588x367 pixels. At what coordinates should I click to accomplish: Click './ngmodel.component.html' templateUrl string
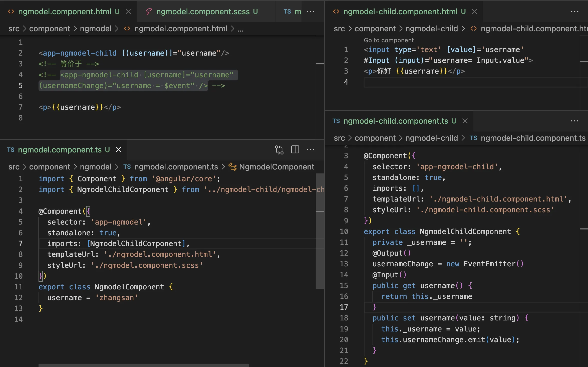coord(160,254)
